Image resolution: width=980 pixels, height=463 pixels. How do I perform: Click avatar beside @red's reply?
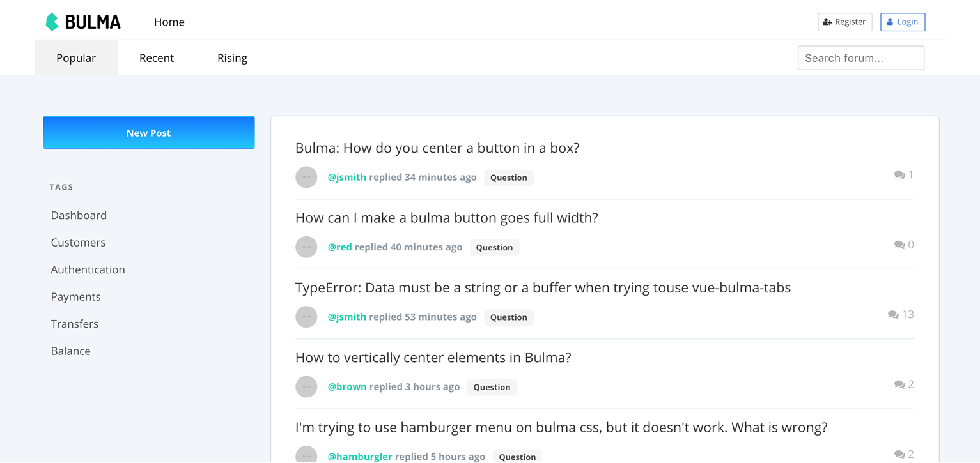[x=306, y=247]
